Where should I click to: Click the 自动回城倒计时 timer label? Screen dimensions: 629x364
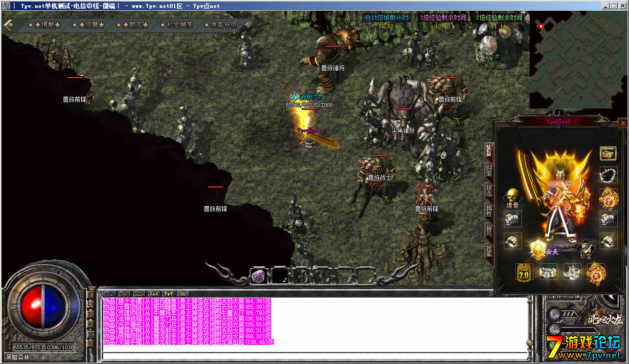386,18
